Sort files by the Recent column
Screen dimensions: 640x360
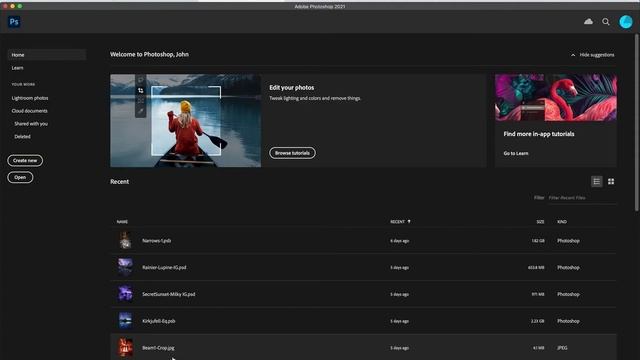coord(400,222)
